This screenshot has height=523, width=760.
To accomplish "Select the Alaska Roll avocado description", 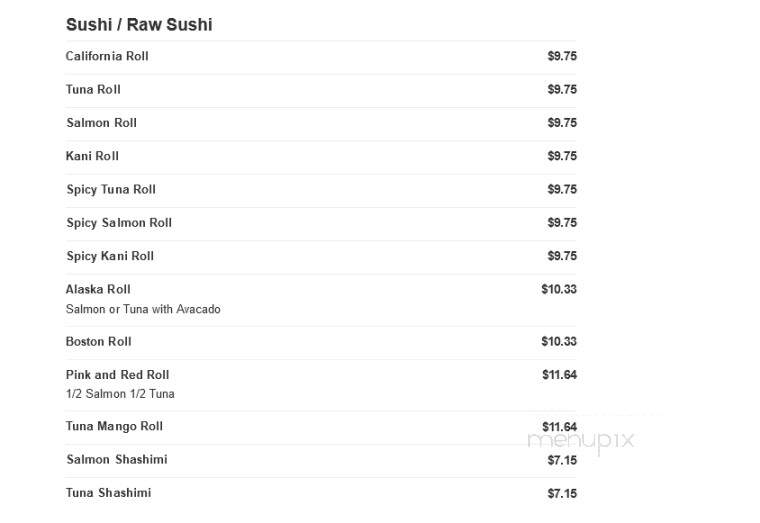I will pos(143,309).
